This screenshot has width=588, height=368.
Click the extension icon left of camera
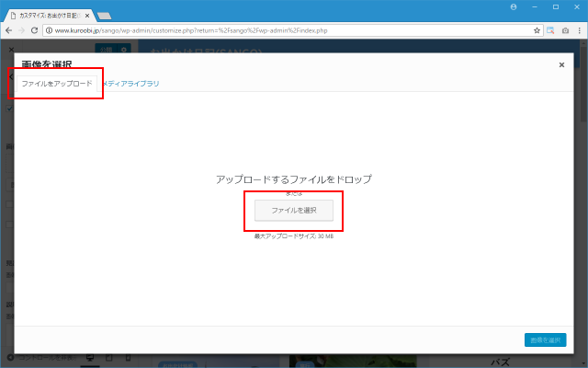tap(550, 30)
